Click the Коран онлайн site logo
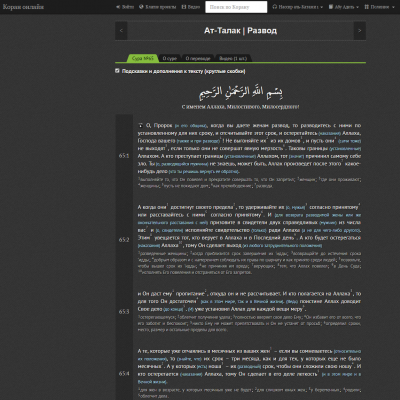400x400 pixels. [23, 7]
